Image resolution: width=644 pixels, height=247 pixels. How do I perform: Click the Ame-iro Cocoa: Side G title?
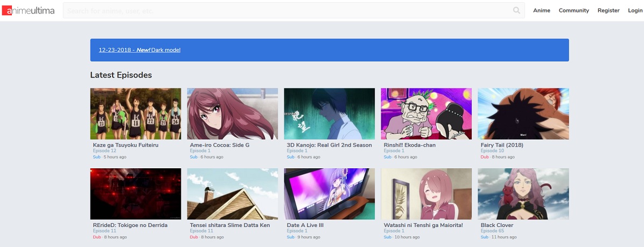pyautogui.click(x=220, y=145)
